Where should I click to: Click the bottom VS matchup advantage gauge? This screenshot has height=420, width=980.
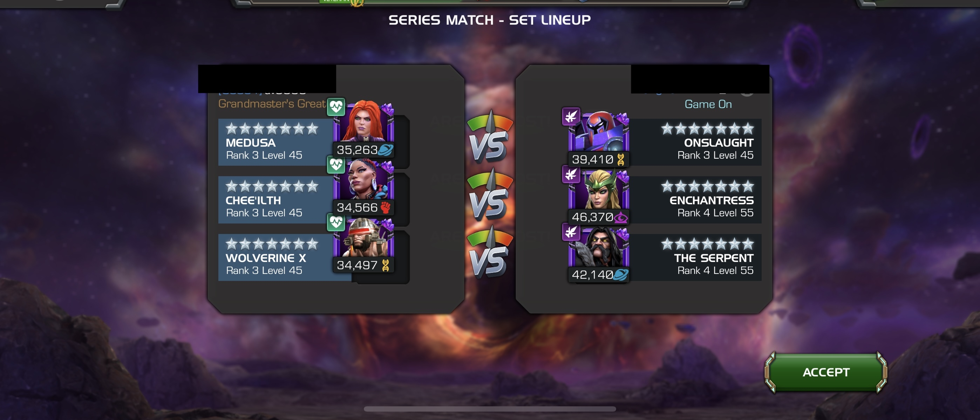point(490,252)
